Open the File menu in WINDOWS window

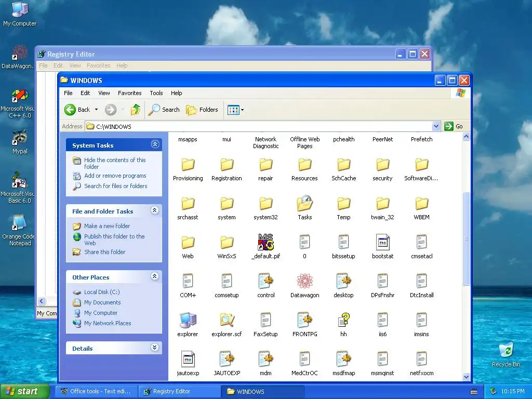pos(68,93)
